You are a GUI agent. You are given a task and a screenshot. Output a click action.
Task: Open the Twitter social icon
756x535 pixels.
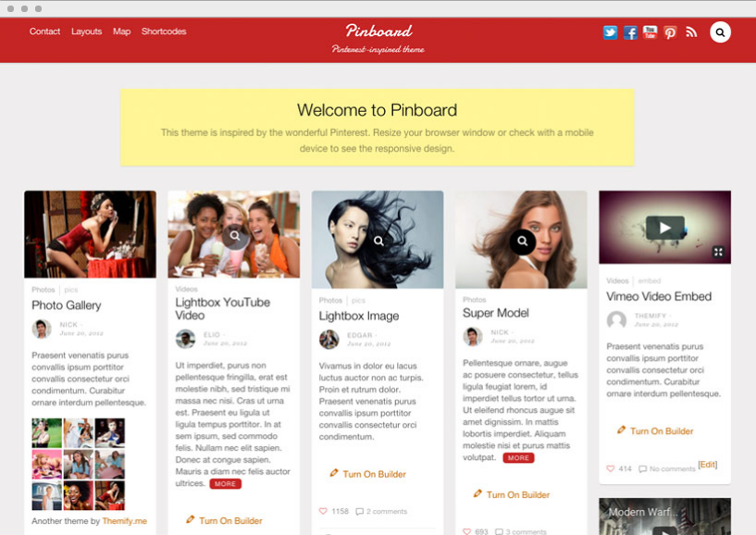[x=610, y=32]
